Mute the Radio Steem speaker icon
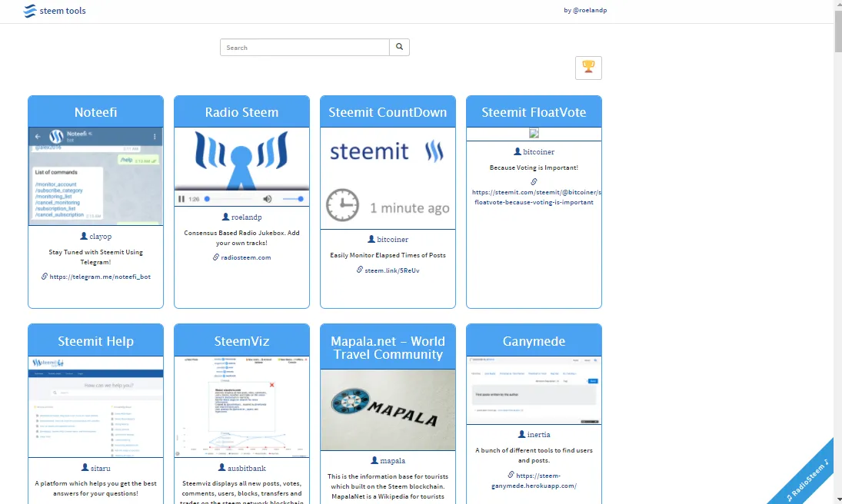 [x=268, y=199]
